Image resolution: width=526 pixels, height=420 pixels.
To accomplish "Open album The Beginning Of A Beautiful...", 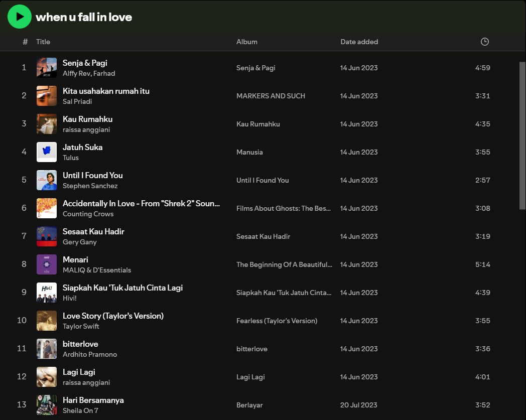I will pyautogui.click(x=284, y=264).
